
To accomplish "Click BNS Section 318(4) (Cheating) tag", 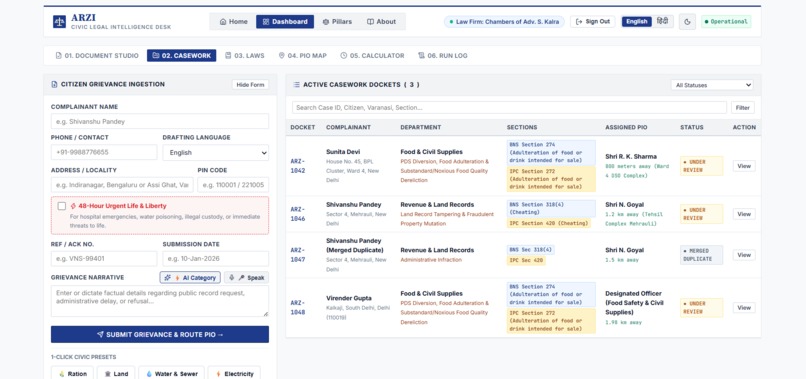I will coord(551,208).
